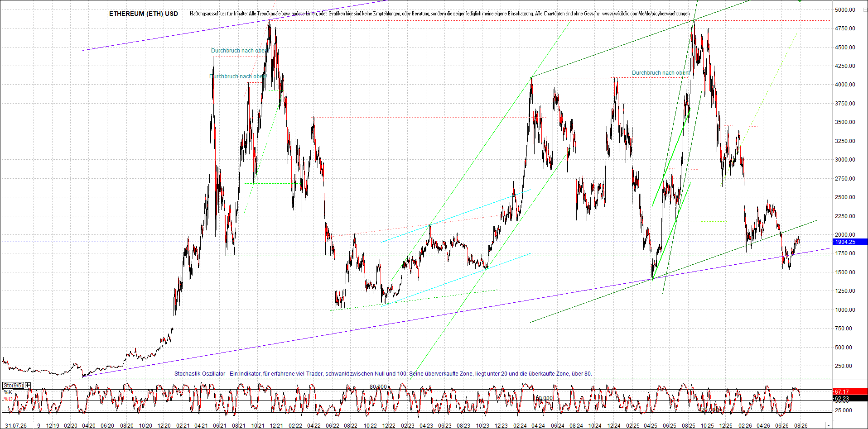Click the minus button below the price axis
The width and height of the screenshot is (868, 429).
point(829,425)
